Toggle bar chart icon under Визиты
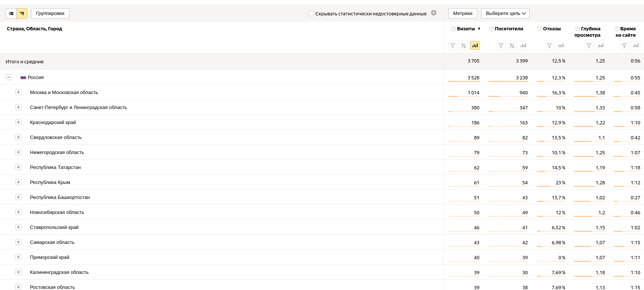The image size is (644, 290). (x=475, y=46)
